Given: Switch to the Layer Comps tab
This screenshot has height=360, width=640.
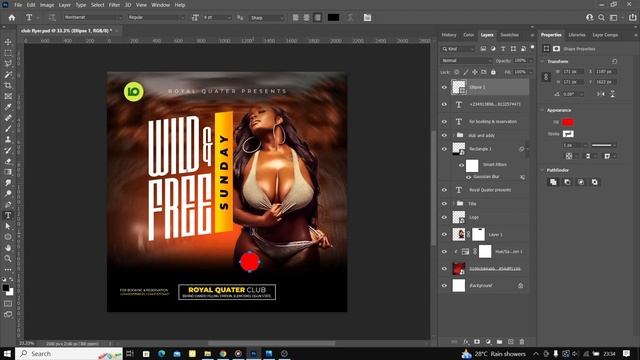Looking at the screenshot, I should coord(605,35).
